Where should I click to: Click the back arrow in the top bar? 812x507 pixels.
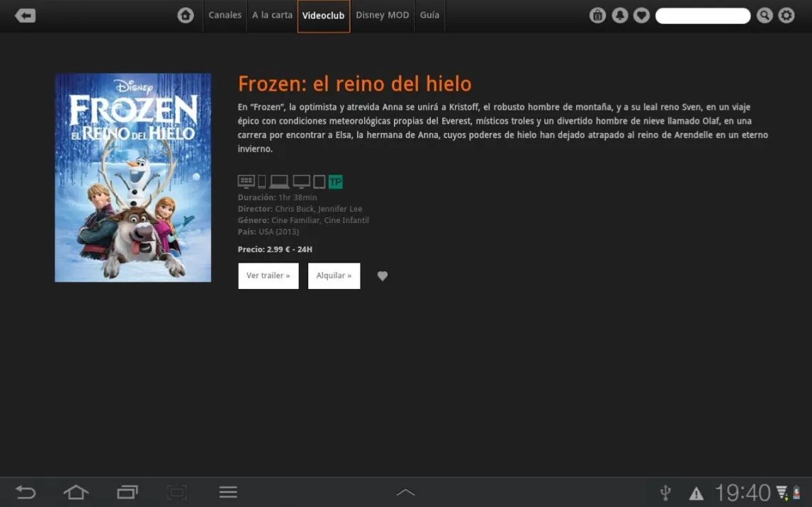(26, 16)
